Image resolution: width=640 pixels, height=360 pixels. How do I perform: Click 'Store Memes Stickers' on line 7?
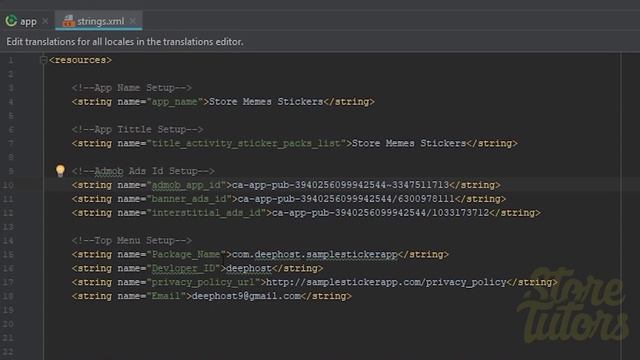[x=409, y=143]
